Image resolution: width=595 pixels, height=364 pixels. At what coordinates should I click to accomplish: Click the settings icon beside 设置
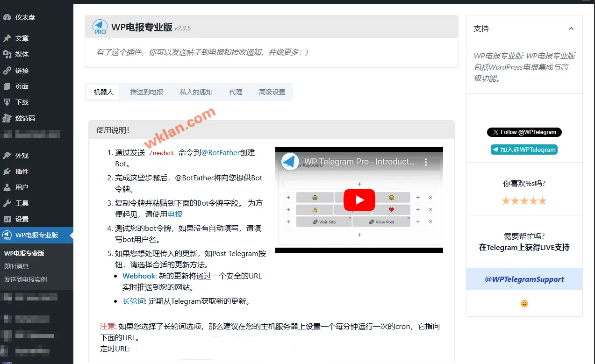pos(7,219)
